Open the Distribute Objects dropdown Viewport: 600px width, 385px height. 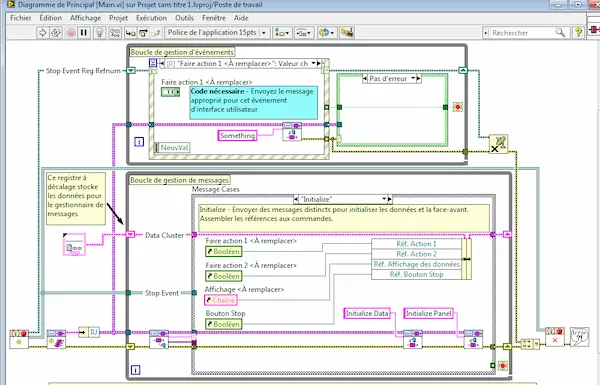(x=304, y=33)
